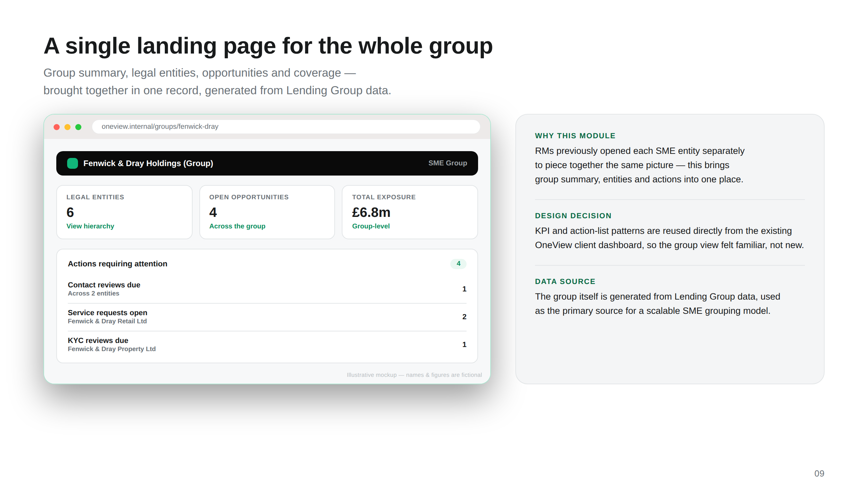Focus the oneview.internal address bar

286,126
